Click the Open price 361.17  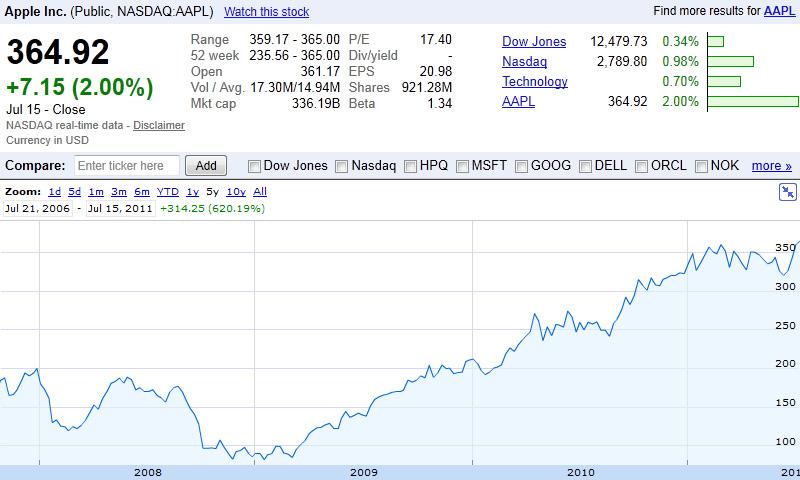click(x=320, y=71)
